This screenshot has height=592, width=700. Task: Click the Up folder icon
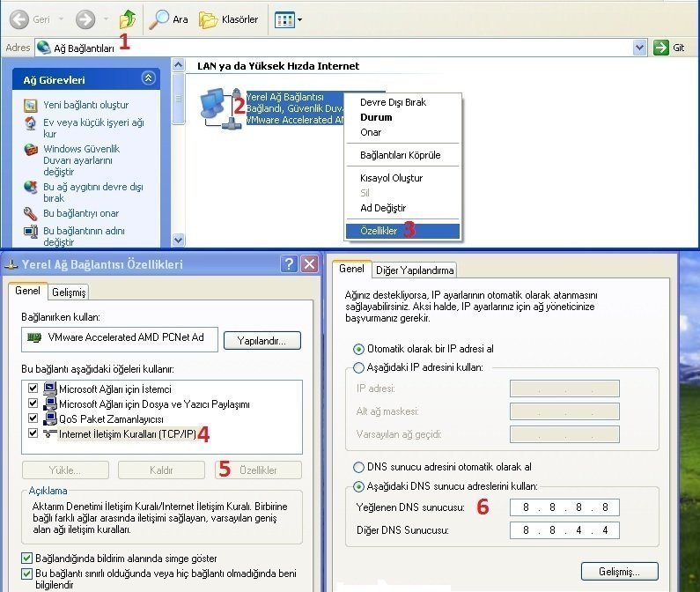(128, 19)
